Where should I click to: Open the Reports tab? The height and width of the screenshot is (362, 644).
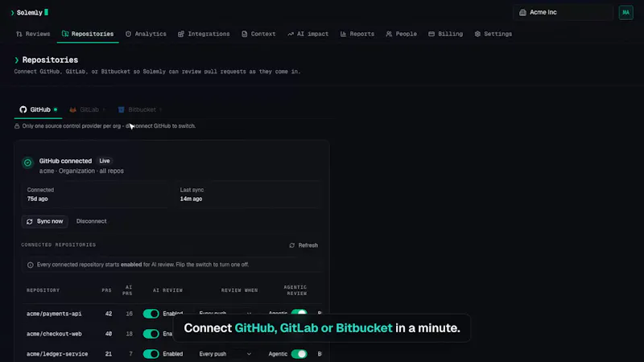click(x=357, y=34)
